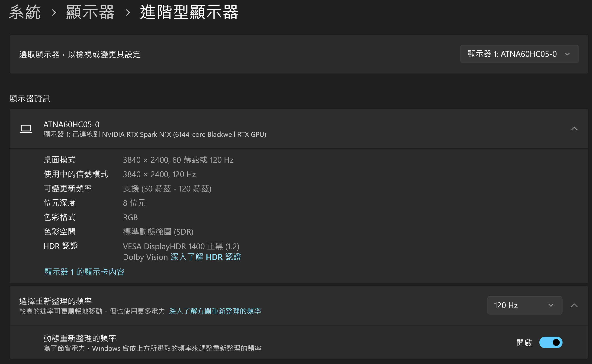Click the 動態重新整理的頻率 setting title
The height and width of the screenshot is (364, 592).
coord(80,338)
